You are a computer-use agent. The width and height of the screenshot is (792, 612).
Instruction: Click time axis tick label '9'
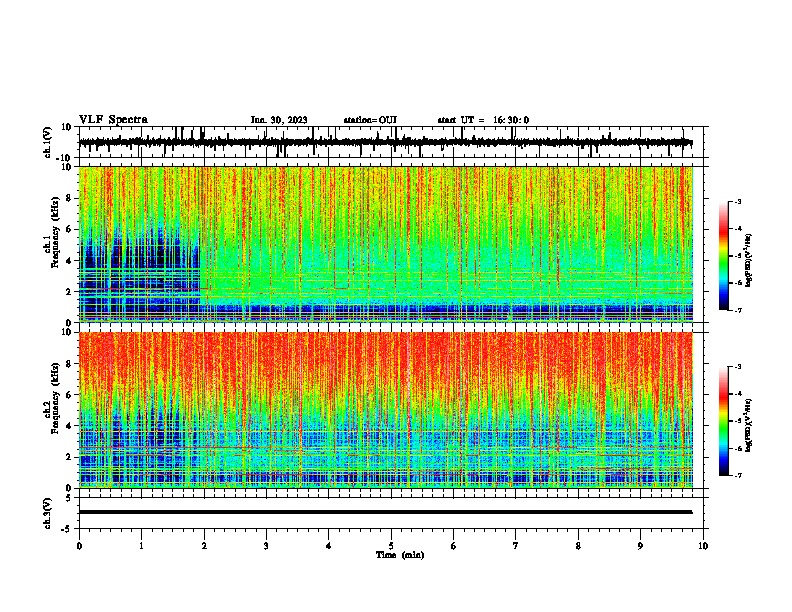click(x=640, y=546)
